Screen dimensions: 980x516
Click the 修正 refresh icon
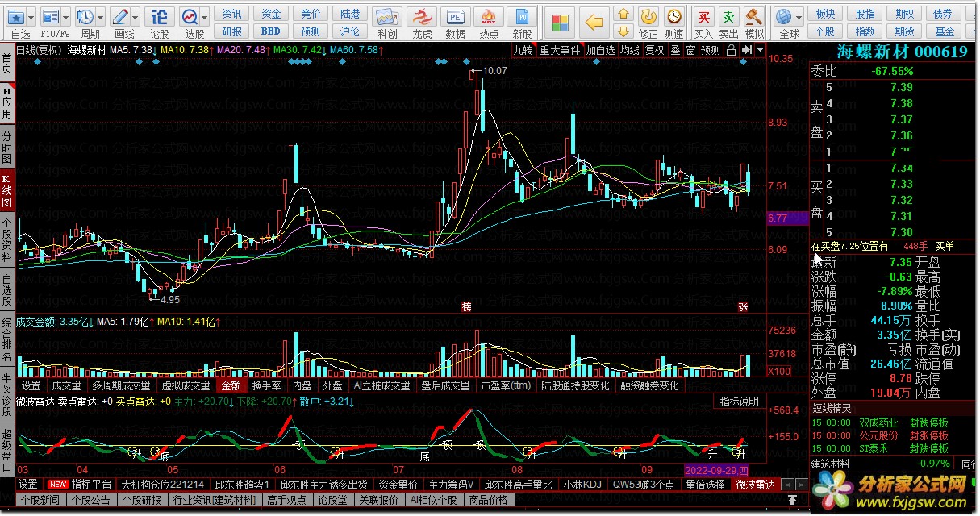coord(648,16)
